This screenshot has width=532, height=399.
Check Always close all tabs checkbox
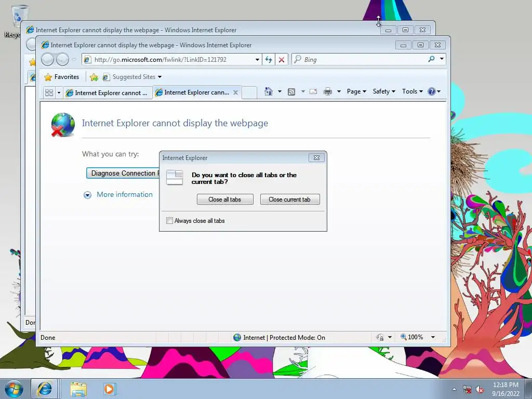pyautogui.click(x=170, y=221)
